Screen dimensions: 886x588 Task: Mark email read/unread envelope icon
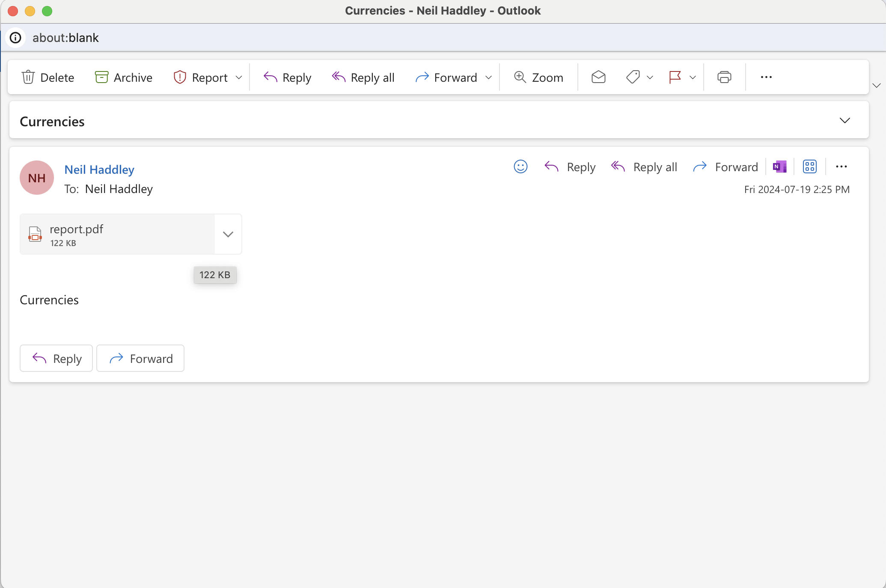(598, 77)
